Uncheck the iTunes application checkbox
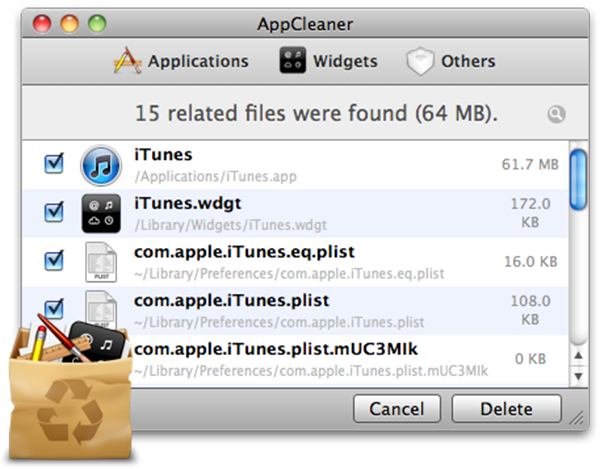This screenshot has height=469, width=600. click(x=54, y=164)
